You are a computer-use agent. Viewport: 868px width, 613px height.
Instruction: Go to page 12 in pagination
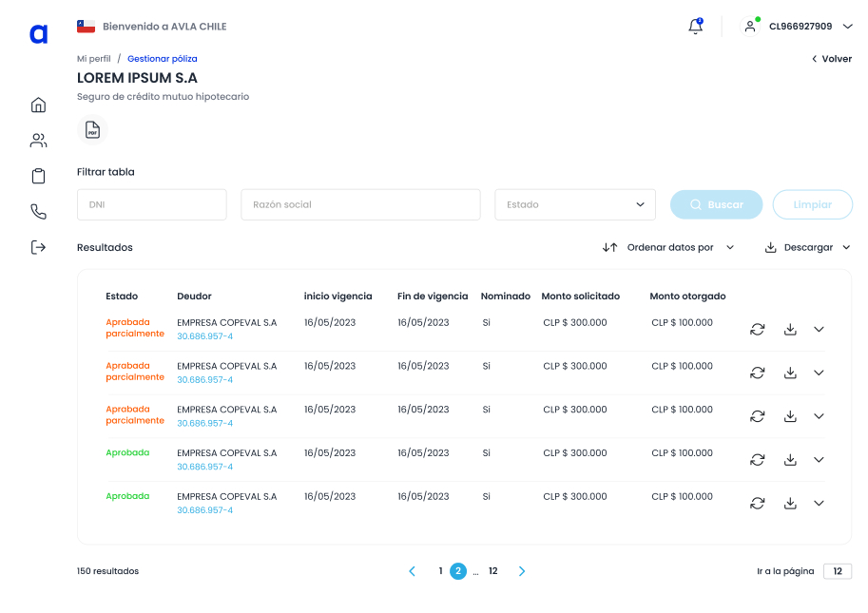click(493, 571)
